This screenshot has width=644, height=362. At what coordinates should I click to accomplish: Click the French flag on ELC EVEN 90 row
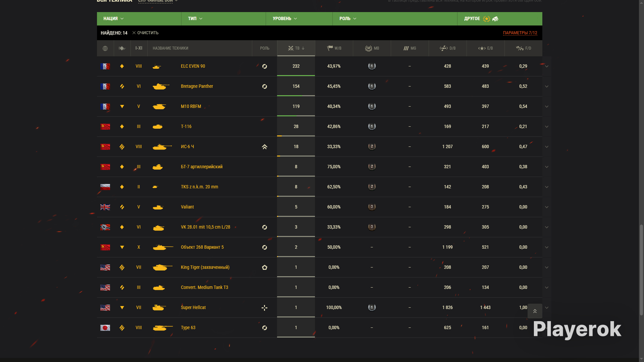click(105, 66)
